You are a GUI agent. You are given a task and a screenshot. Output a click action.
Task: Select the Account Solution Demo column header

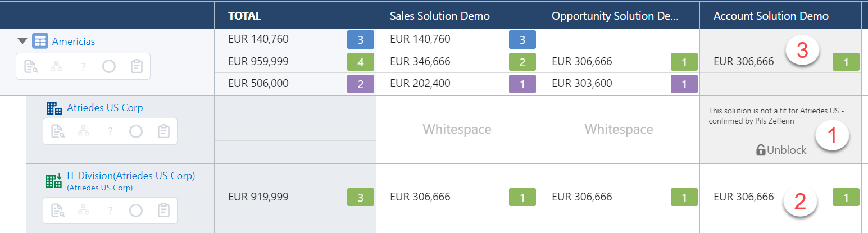click(771, 16)
